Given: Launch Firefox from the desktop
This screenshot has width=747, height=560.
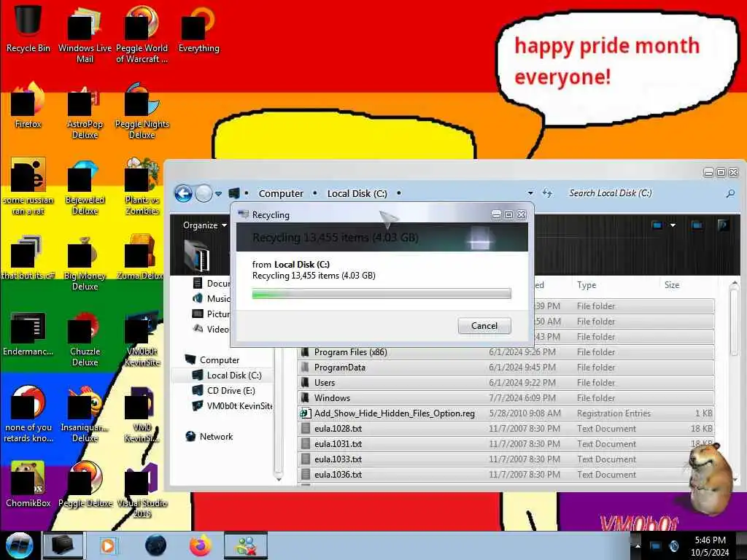Looking at the screenshot, I should point(28,105).
